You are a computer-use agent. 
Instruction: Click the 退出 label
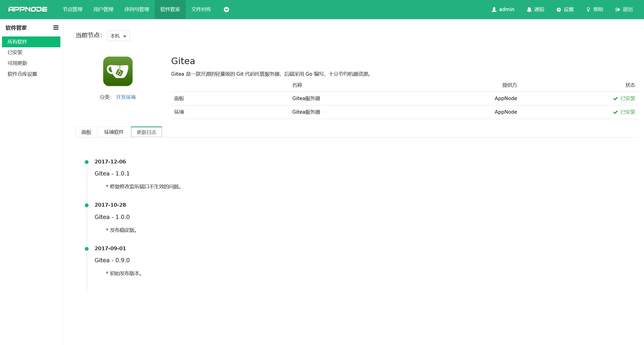(628, 9)
